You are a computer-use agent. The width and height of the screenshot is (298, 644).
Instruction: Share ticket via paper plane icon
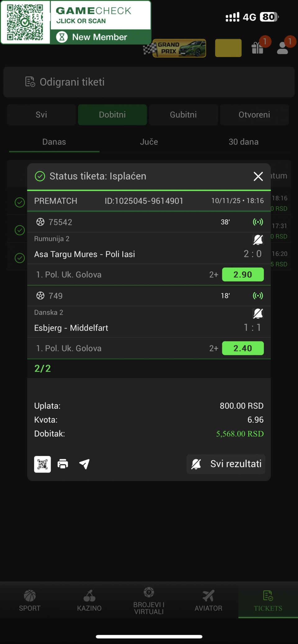pos(84,464)
